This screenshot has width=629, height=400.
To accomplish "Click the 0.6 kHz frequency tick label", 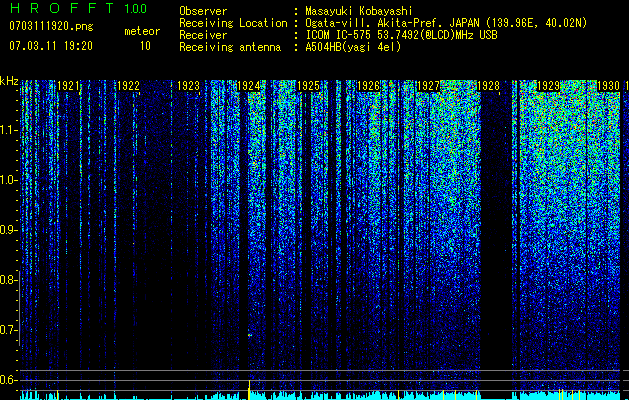I will 9,380.
